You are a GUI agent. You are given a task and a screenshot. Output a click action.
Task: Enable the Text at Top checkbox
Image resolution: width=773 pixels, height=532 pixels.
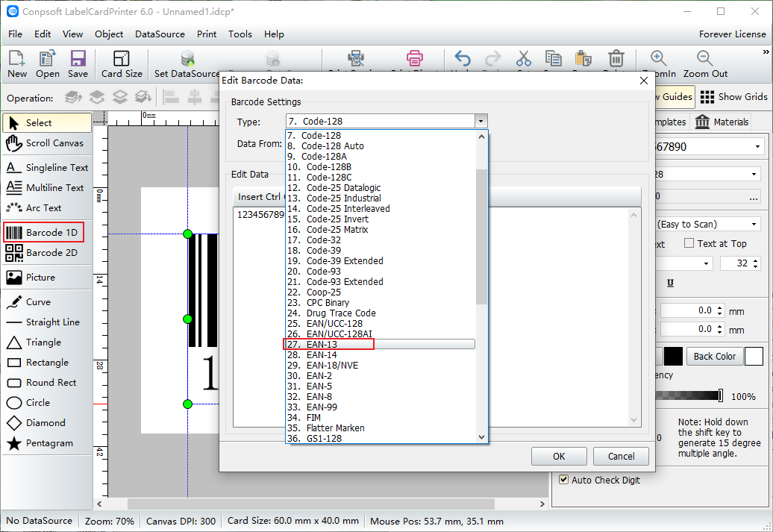[689, 243]
